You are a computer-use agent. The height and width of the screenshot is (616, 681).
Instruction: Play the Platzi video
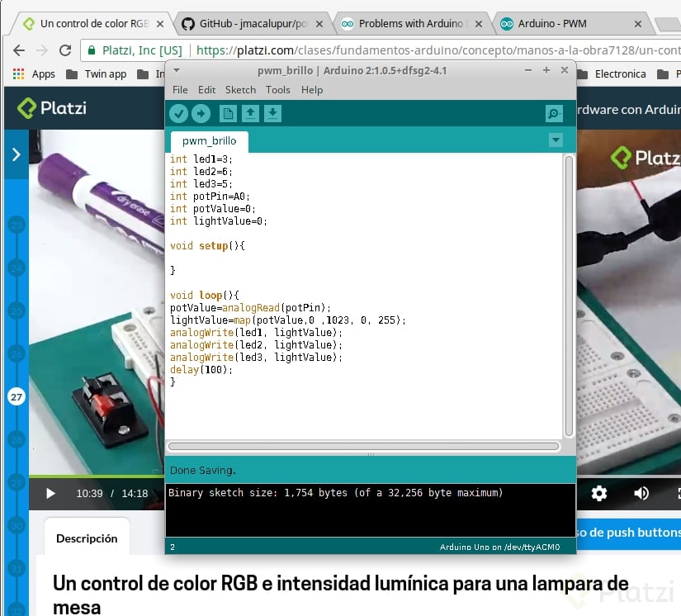pyautogui.click(x=50, y=494)
